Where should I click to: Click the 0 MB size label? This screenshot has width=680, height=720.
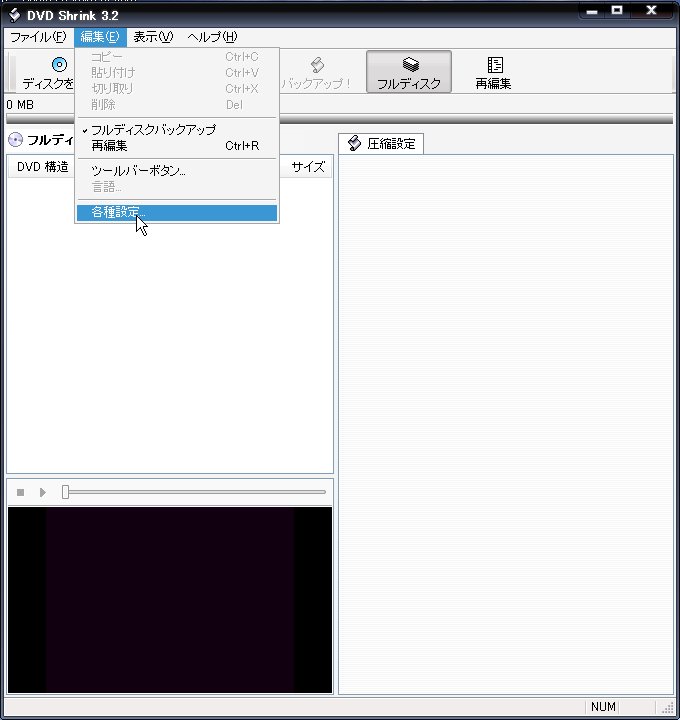[x=20, y=105]
